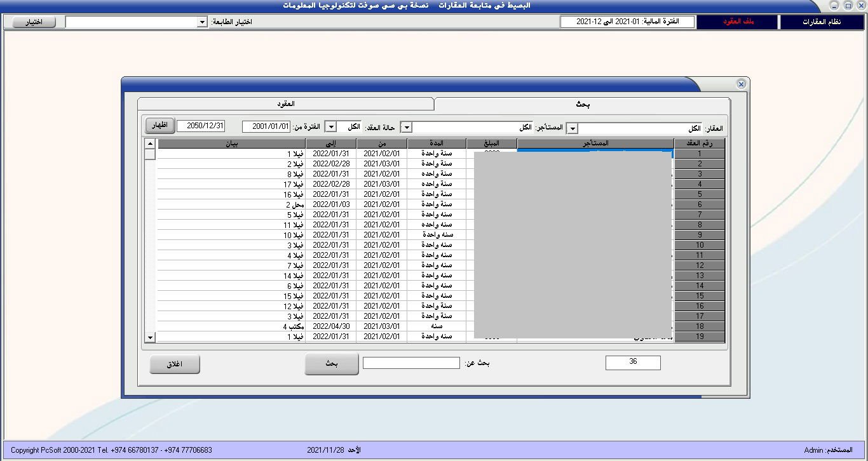Open the property (العقار) dropdown
This screenshot has width=868, height=461.
572,128
